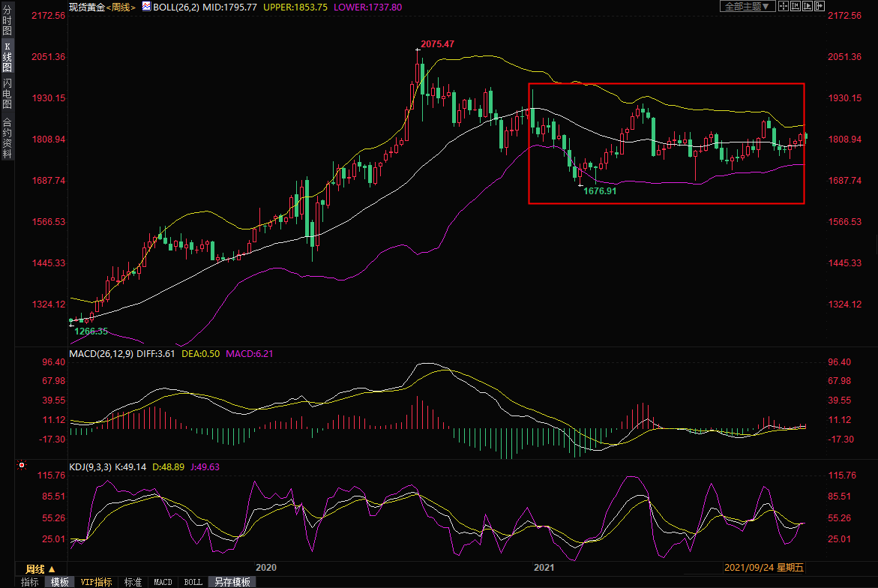Click the <周线> period label in chart title
The width and height of the screenshot is (878, 588).
point(119,7)
